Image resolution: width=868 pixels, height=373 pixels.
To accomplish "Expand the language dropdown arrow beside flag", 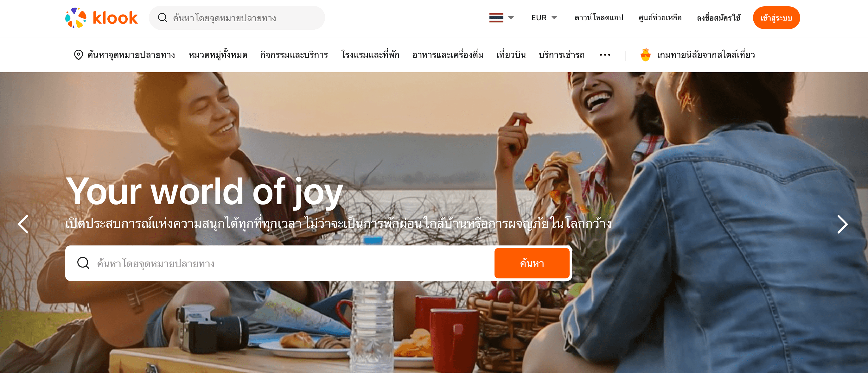I will [511, 17].
